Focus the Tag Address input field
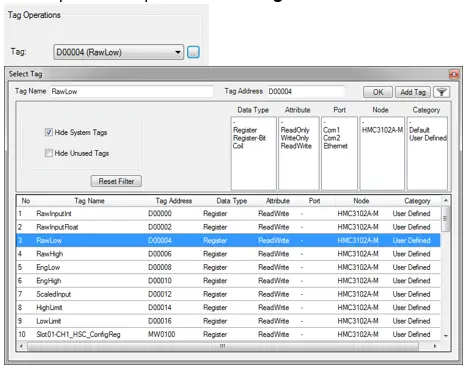467x367 pixels. click(x=306, y=91)
